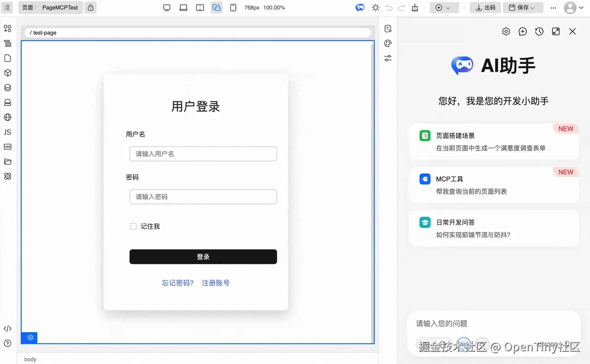This screenshot has height=364, width=590.
Task: Open the three-dots more options menu
Action: tap(554, 7)
